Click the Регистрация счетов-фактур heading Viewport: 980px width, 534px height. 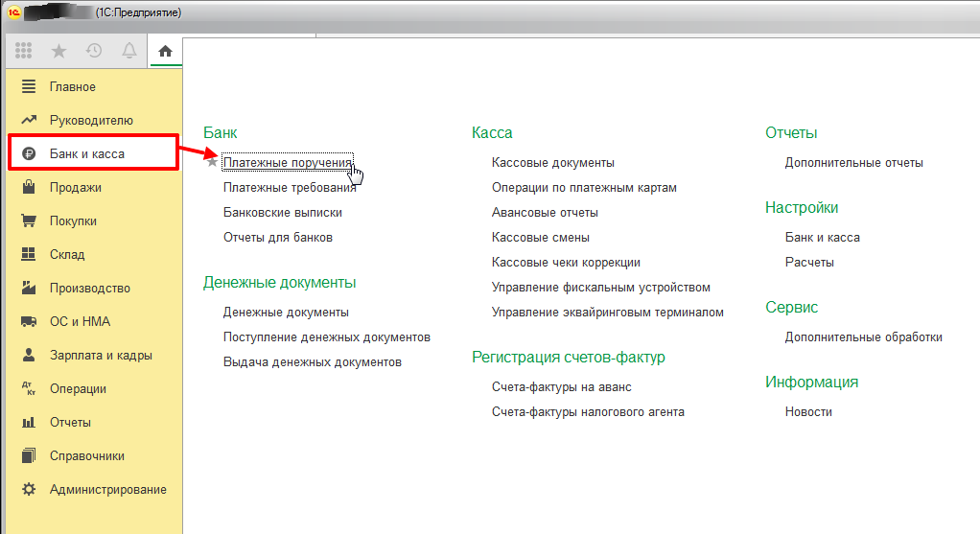568,358
